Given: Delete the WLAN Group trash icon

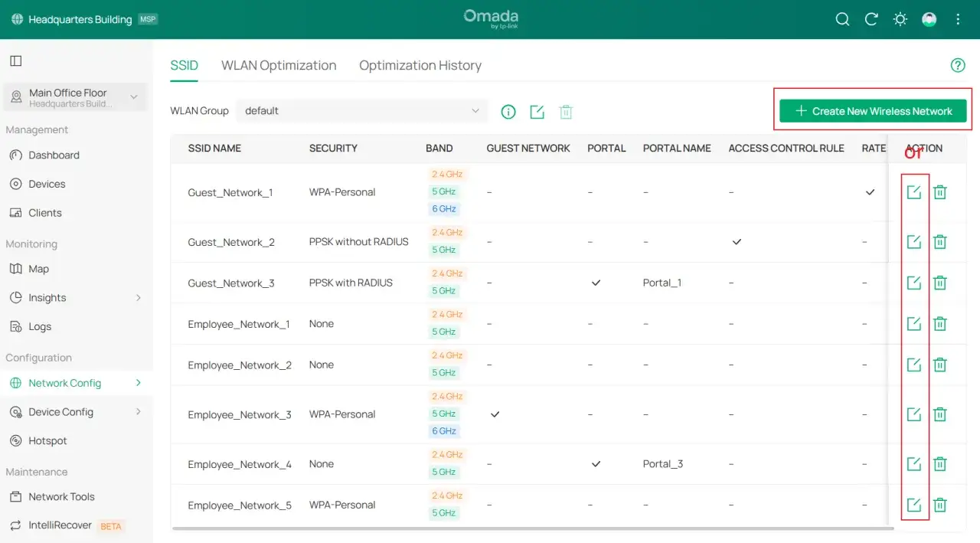Looking at the screenshot, I should click(566, 112).
